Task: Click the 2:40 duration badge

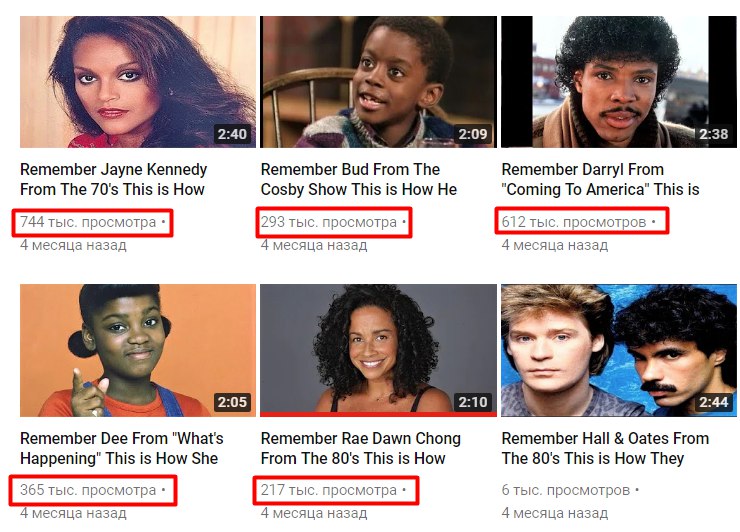Action: 232,134
